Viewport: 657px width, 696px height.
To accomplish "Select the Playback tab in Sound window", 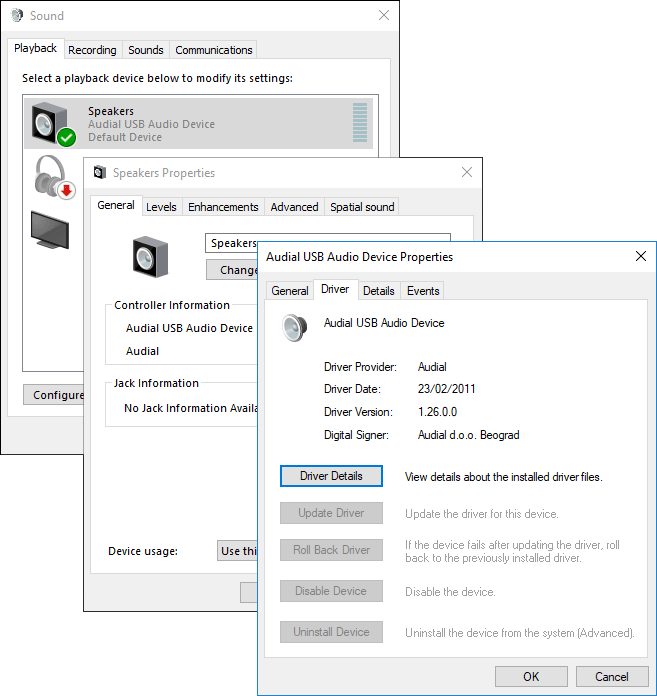I will click(36, 48).
